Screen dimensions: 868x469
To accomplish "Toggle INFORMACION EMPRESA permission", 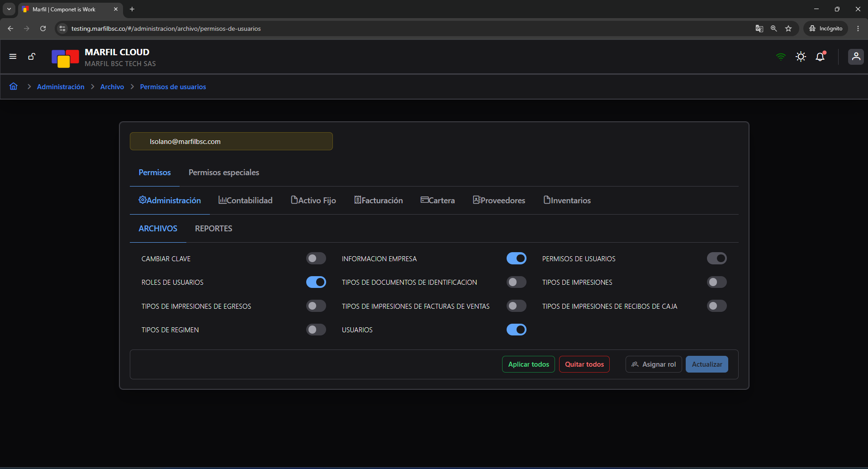I will click(x=517, y=258).
